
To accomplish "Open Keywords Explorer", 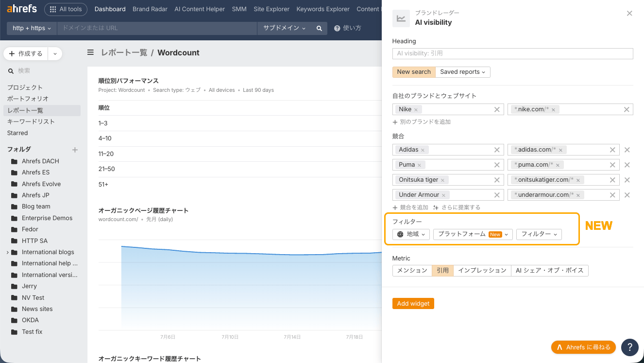I will click(x=323, y=9).
